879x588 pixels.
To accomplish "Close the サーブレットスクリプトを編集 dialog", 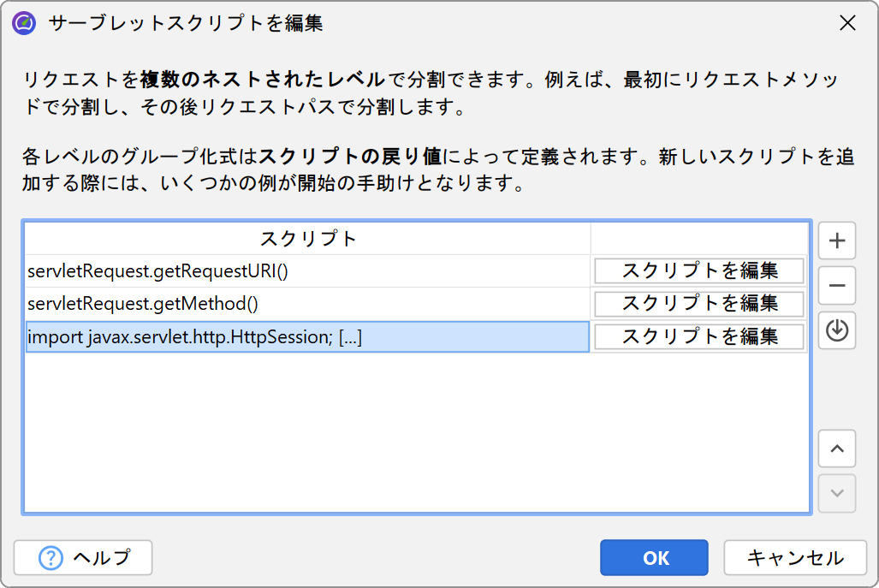I will tap(847, 23).
